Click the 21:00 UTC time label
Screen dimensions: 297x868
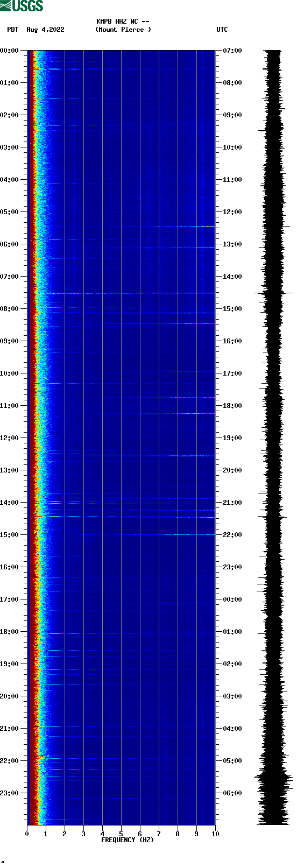[232, 503]
